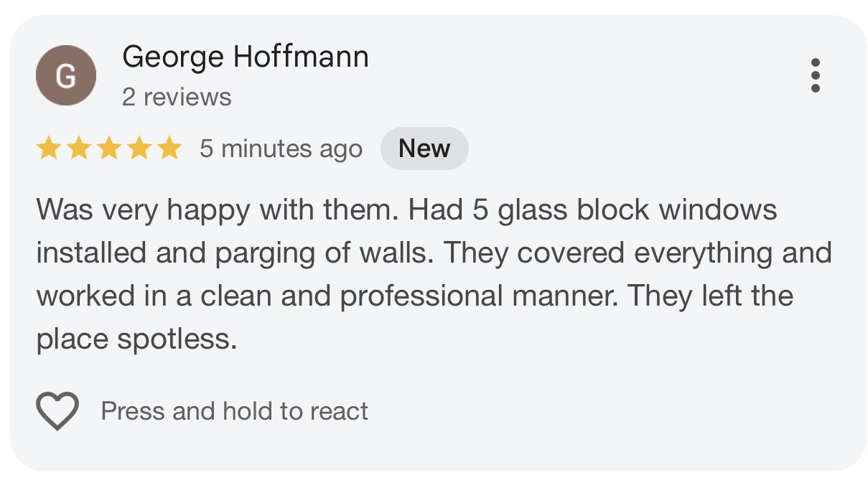
Task: Click the second gold rating star
Action: coord(79,149)
